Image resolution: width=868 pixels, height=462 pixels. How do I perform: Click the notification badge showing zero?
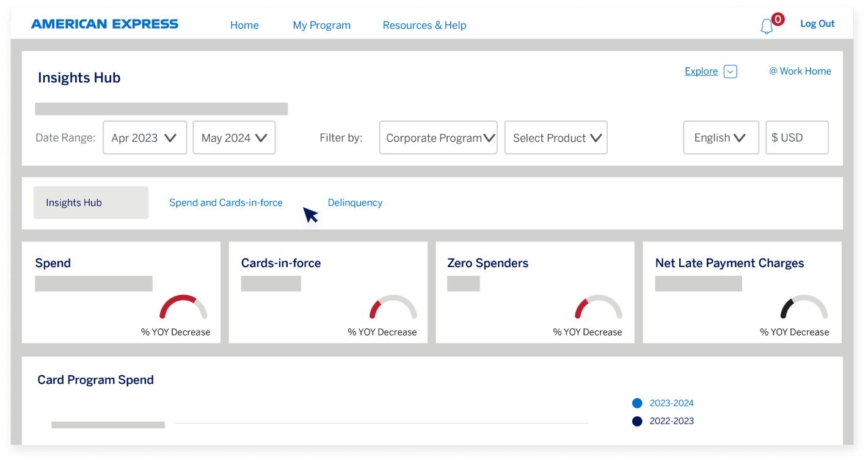click(778, 19)
